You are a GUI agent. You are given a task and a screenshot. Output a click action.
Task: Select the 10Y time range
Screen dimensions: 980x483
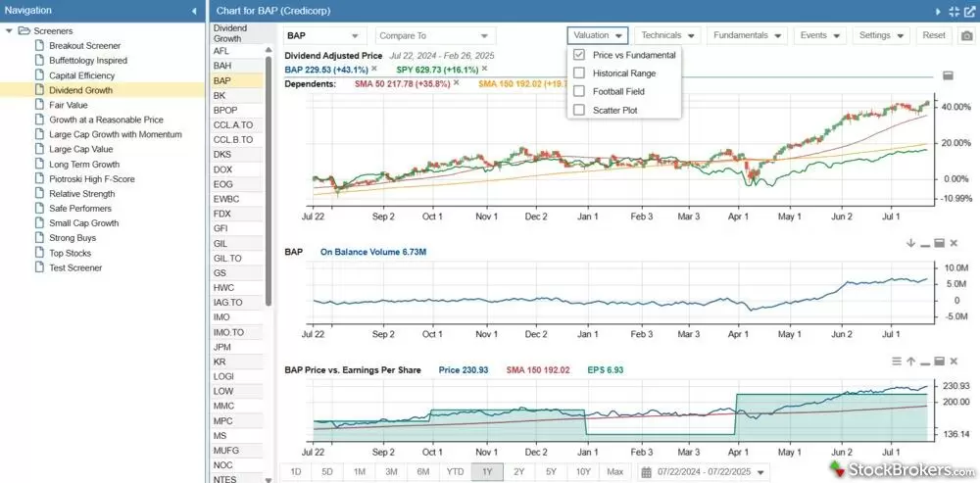click(x=582, y=472)
